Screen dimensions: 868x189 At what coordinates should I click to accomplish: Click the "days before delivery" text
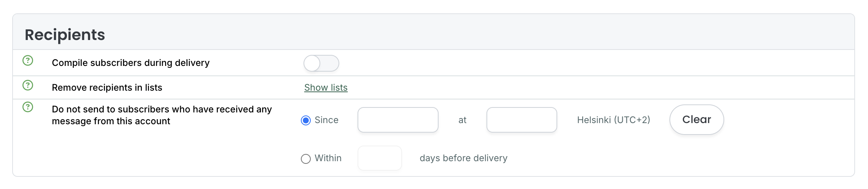click(x=463, y=158)
